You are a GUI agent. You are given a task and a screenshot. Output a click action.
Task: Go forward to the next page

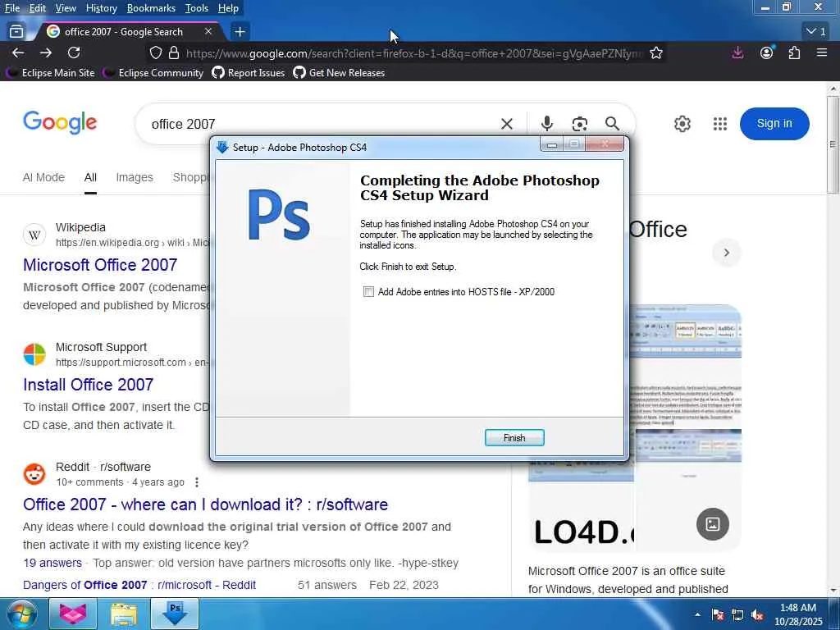tap(46, 52)
